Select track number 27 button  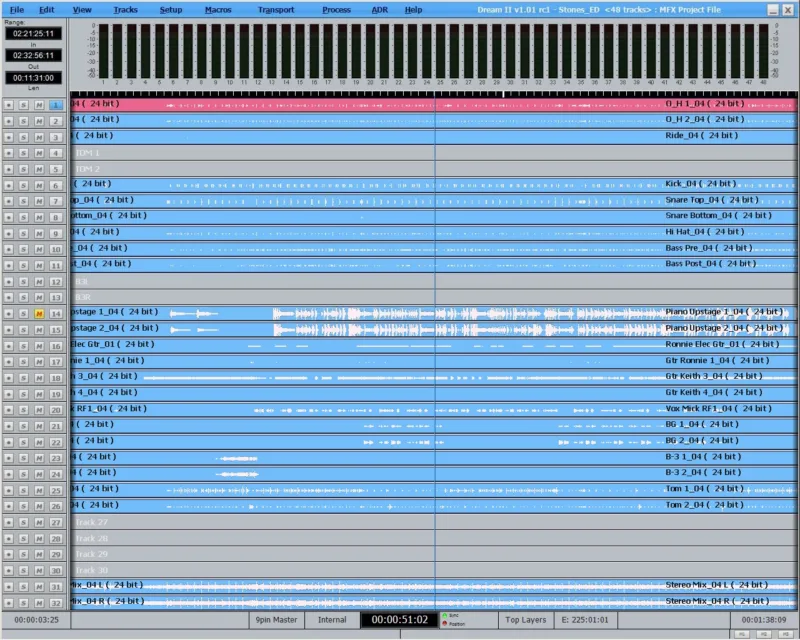click(x=56, y=523)
